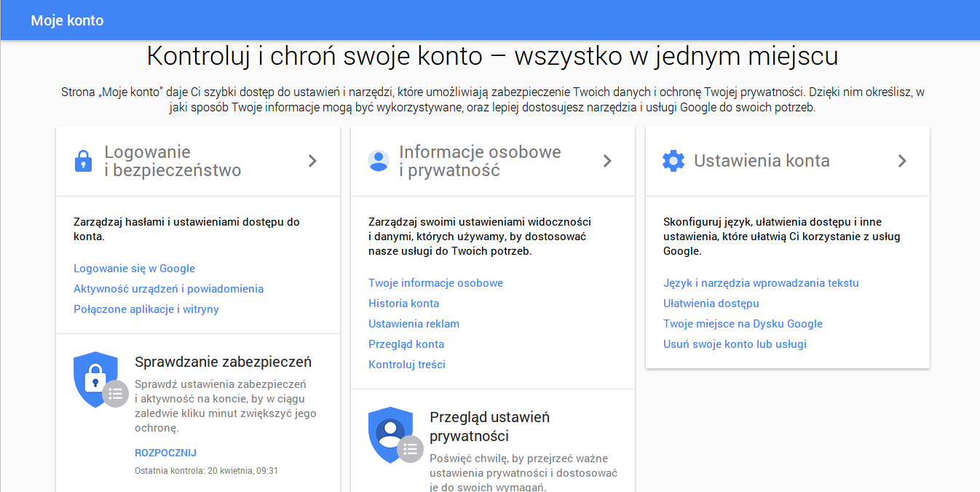Click the Kontroluj i chroń swoje konto headline
The height and width of the screenshot is (492, 980).
[492, 56]
